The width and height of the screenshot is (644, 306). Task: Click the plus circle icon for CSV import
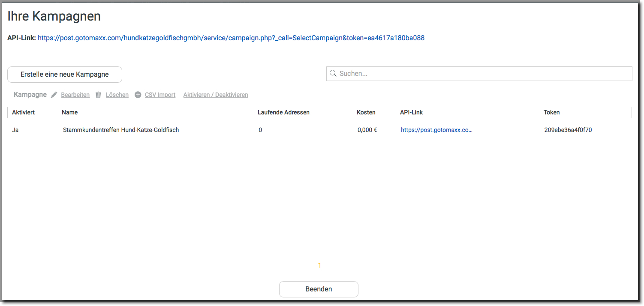click(x=138, y=95)
